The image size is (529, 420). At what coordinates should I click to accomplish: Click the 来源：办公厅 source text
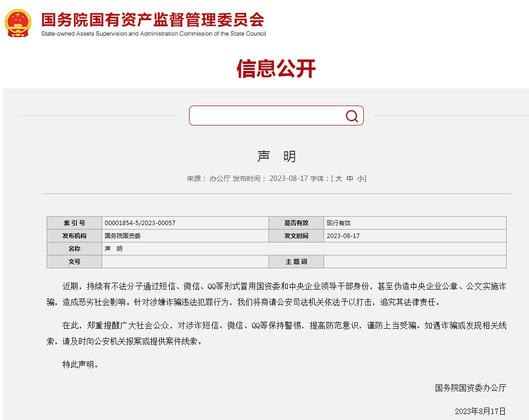tap(208, 179)
